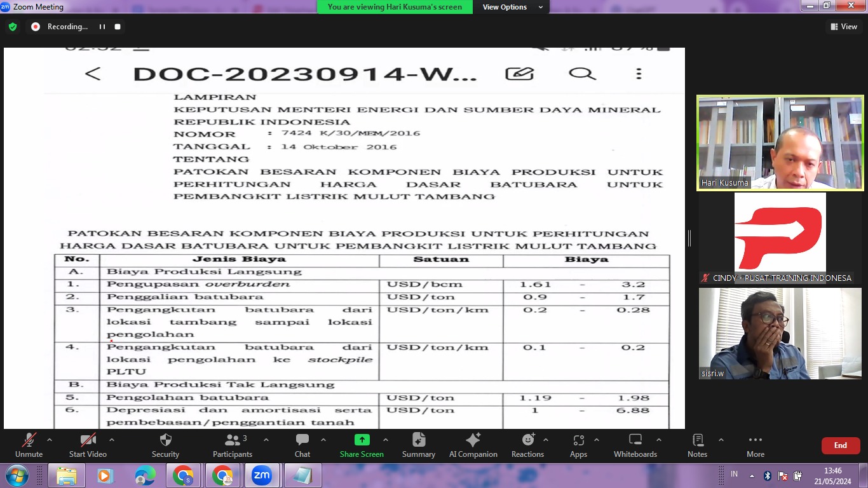Screen dimensions: 868x488
Task: Expand chevron next to Chat
Action: pos(323,440)
